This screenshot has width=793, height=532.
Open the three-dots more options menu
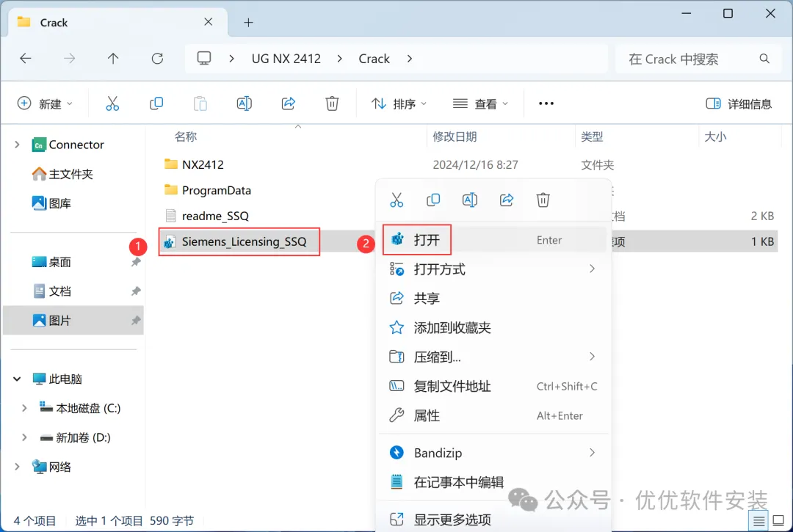[546, 103]
